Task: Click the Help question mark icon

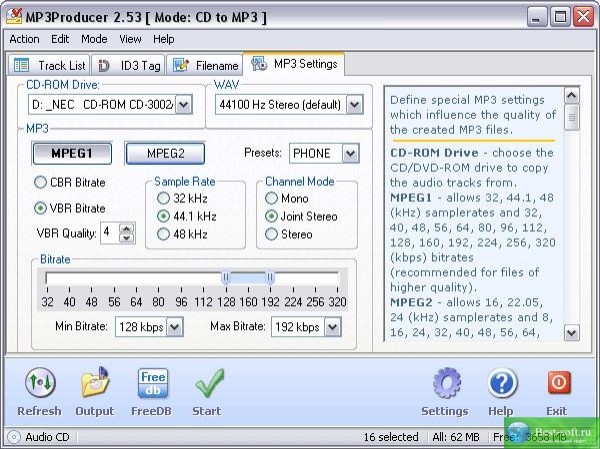Action: coord(502,384)
